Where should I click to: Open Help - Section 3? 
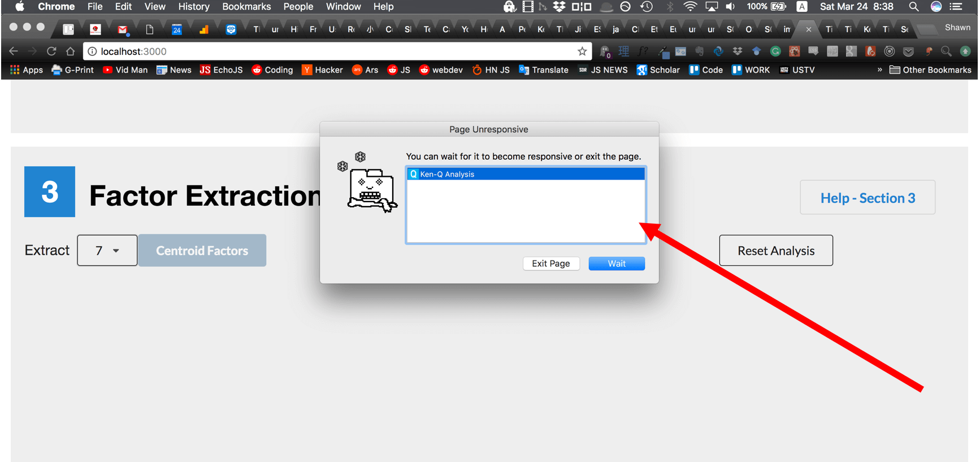tap(868, 198)
